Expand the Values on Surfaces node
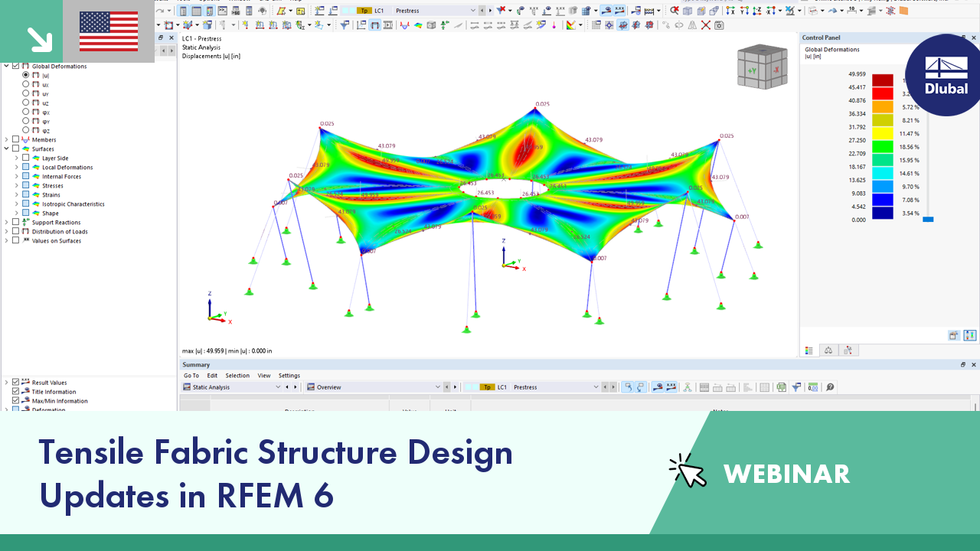The image size is (980, 551). click(6, 240)
